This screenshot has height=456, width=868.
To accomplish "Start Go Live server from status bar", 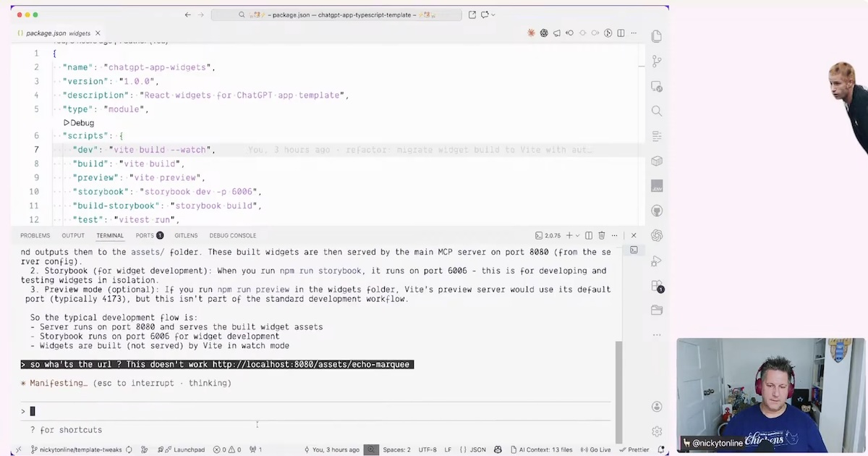I will coord(595,449).
